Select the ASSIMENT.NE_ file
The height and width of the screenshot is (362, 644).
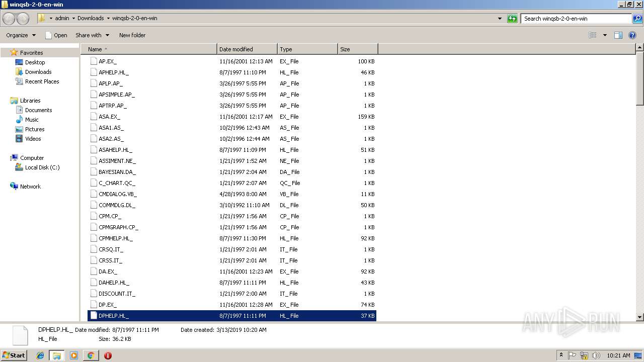click(232, 161)
